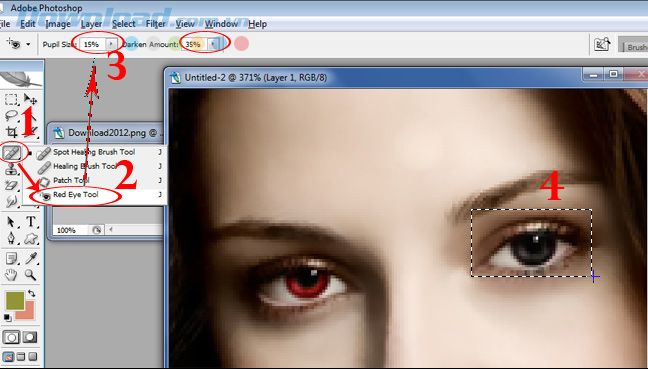Image resolution: width=648 pixels, height=369 pixels.
Task: Select the Rectangular Marquee tool
Action: (x=11, y=99)
